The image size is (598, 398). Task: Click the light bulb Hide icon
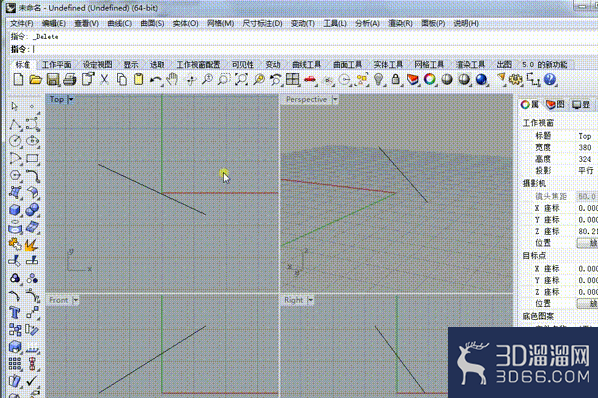378,79
